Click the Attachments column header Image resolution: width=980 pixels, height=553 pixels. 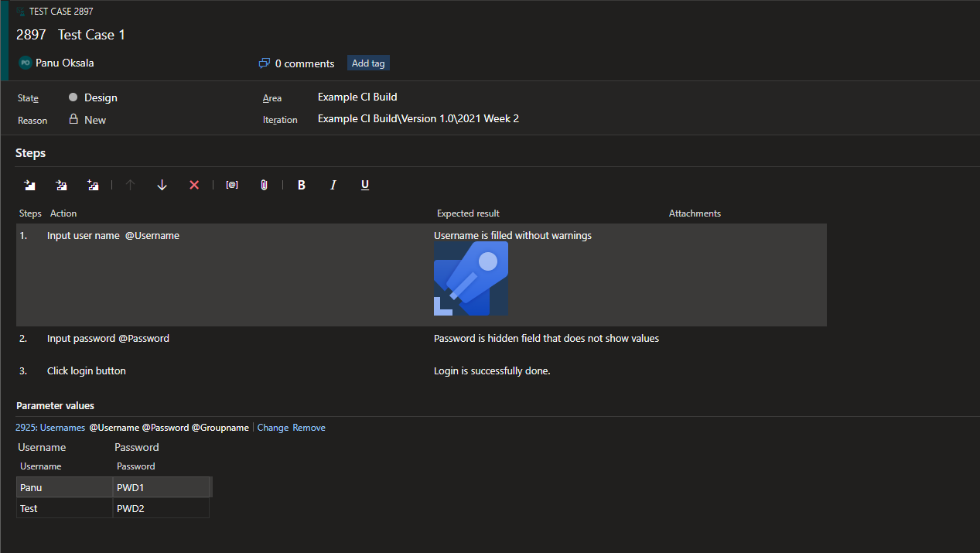pyautogui.click(x=695, y=213)
